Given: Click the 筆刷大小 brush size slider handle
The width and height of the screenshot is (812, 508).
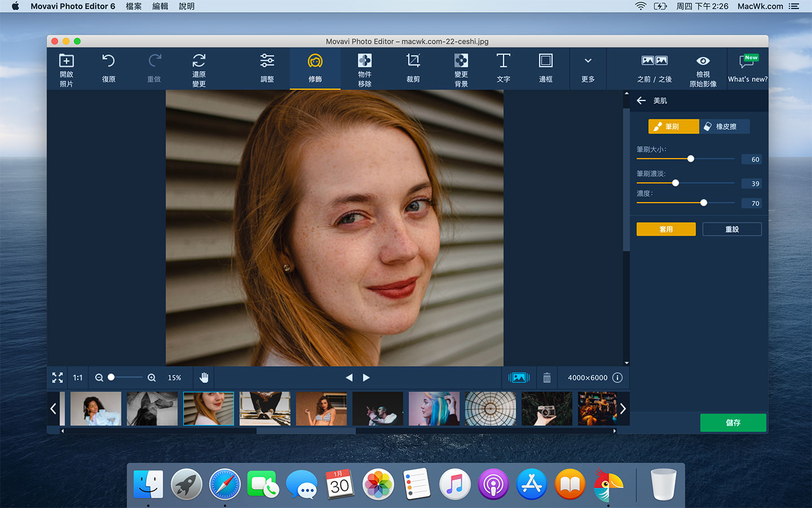Looking at the screenshot, I should tap(691, 159).
